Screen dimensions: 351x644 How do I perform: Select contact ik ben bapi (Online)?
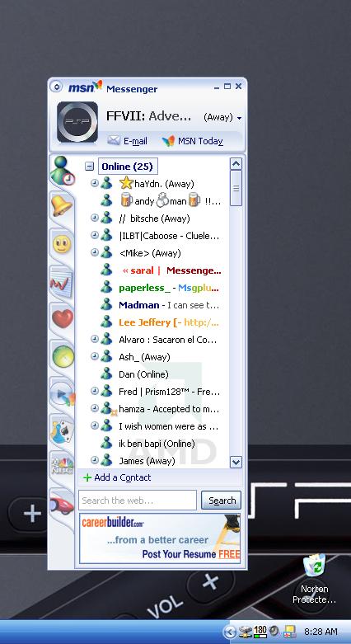(157, 444)
